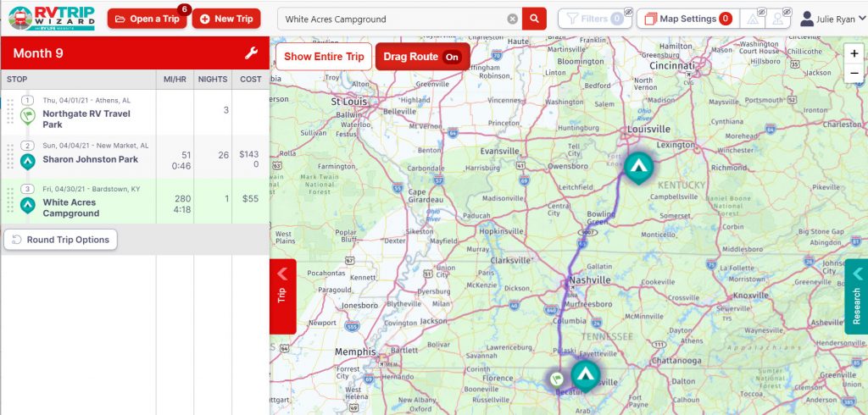The image size is (868, 415).
Task: Open a Trip
Action: pyautogui.click(x=147, y=19)
